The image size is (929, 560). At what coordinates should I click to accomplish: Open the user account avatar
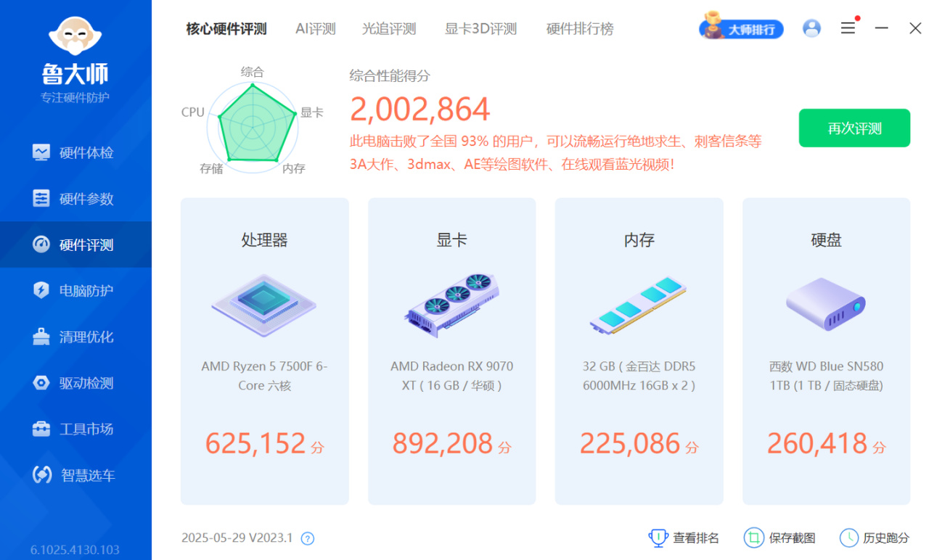click(811, 28)
